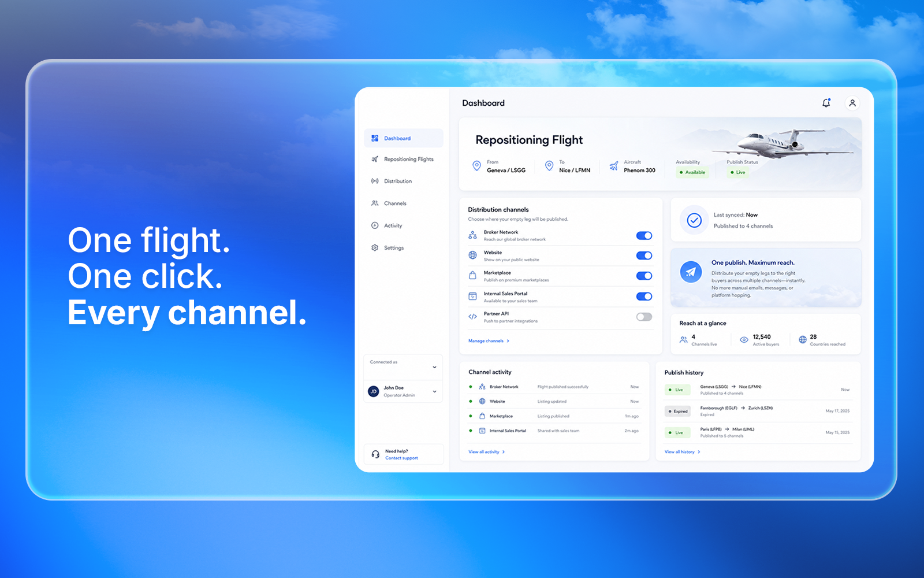Click the Activity clock icon
Screen dimensions: 924x578
(375, 225)
